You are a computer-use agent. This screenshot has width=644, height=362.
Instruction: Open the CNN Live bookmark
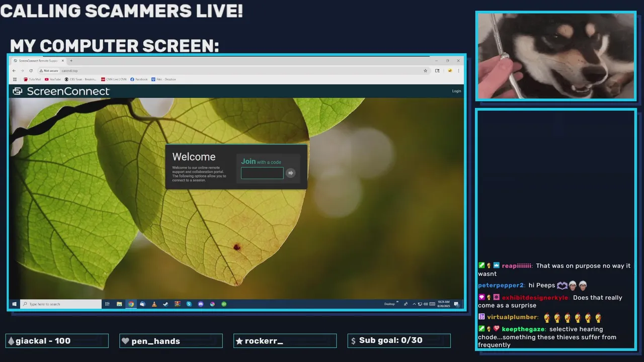[113, 79]
